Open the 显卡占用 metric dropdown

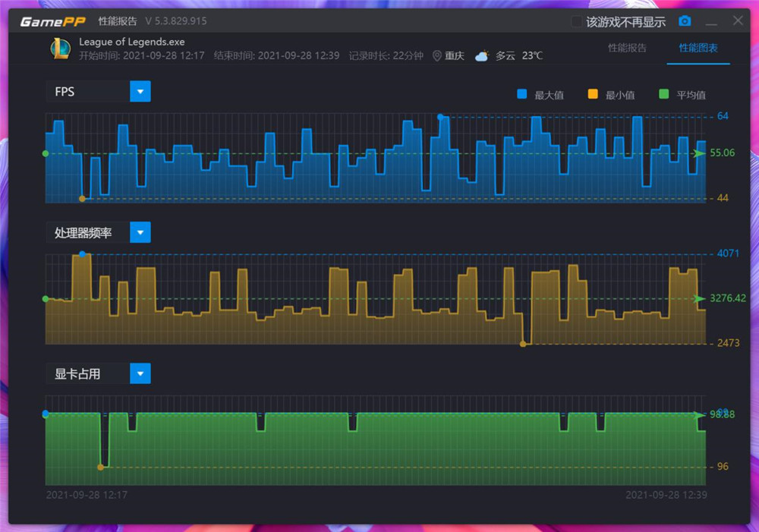point(140,373)
